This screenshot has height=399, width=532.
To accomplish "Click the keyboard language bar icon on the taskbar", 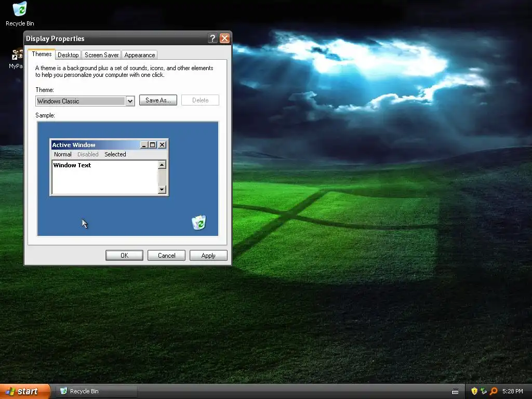I will pos(455,392).
